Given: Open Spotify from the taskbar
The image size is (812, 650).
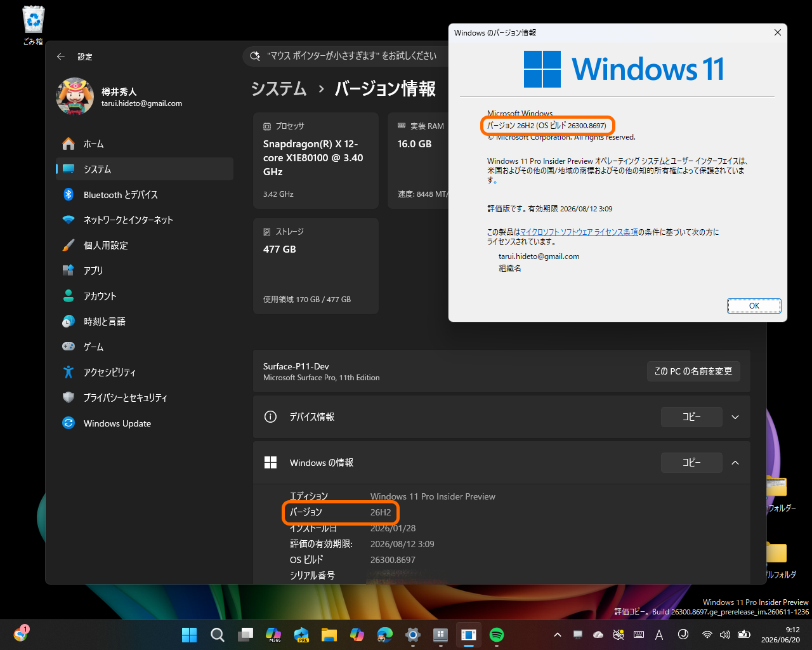Looking at the screenshot, I should click(x=497, y=635).
